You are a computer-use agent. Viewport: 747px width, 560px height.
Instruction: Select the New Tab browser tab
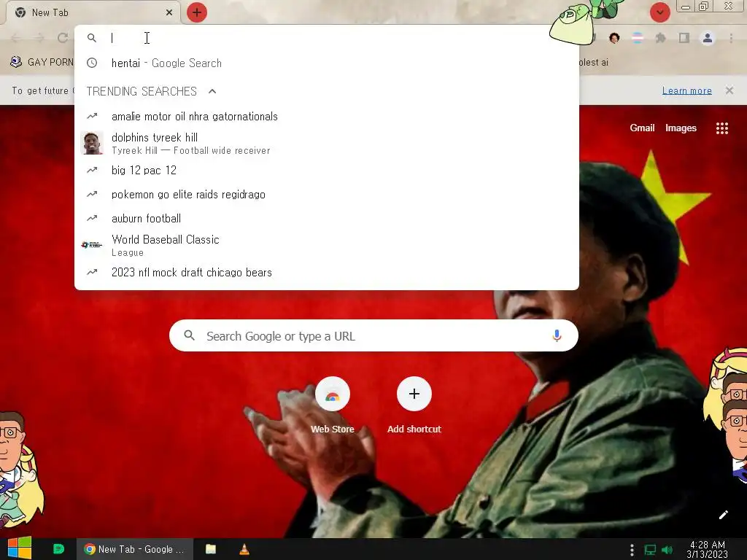[93, 12]
